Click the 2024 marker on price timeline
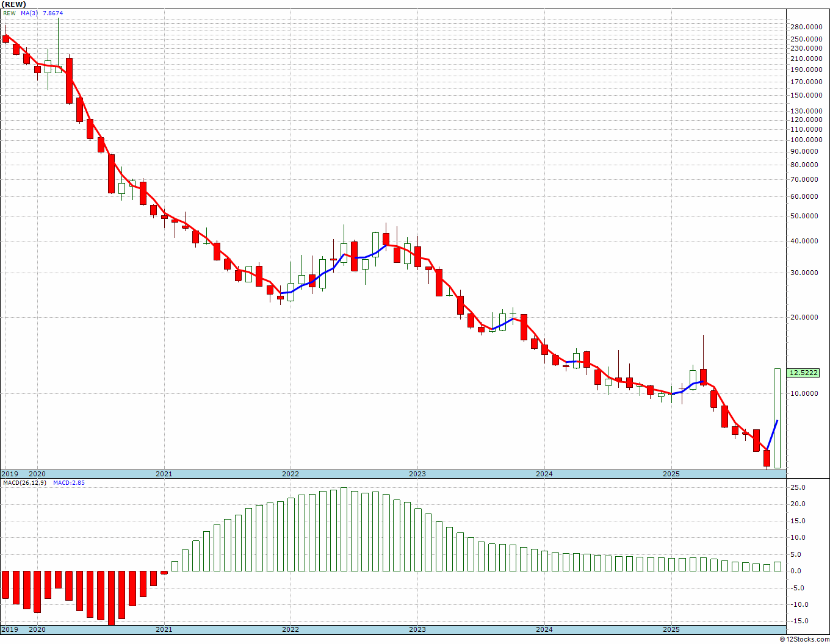 click(544, 474)
